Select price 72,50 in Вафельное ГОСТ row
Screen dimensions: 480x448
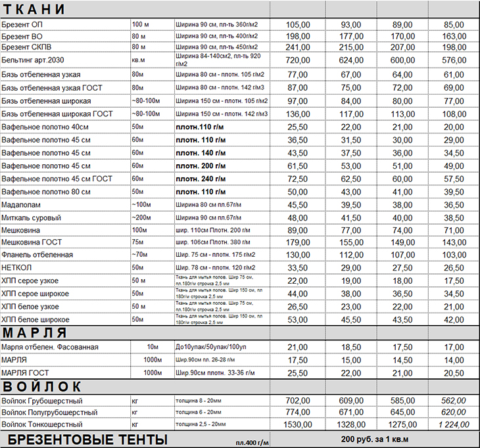click(298, 179)
